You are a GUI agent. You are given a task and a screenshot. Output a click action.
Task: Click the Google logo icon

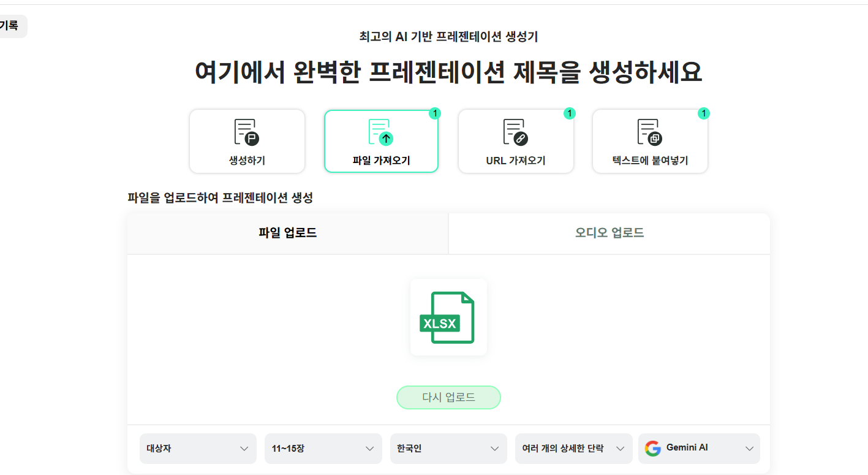[653, 449]
